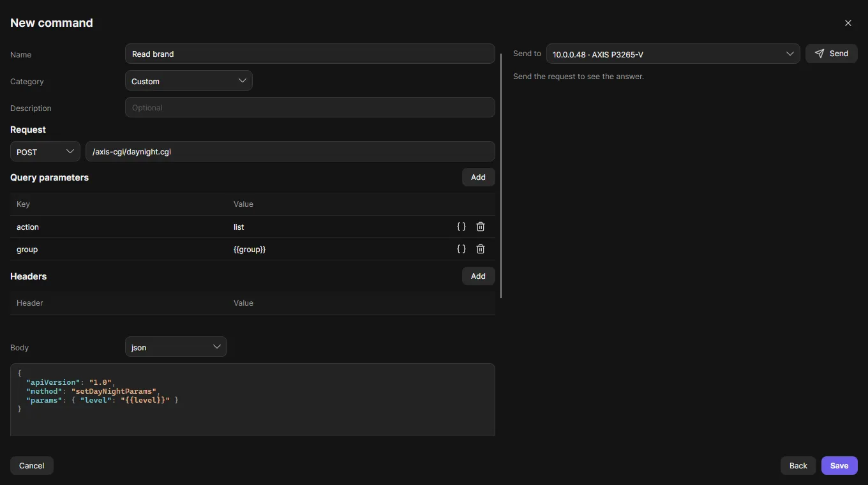
Task: Expand the Body type json dropdown
Action: (x=176, y=347)
